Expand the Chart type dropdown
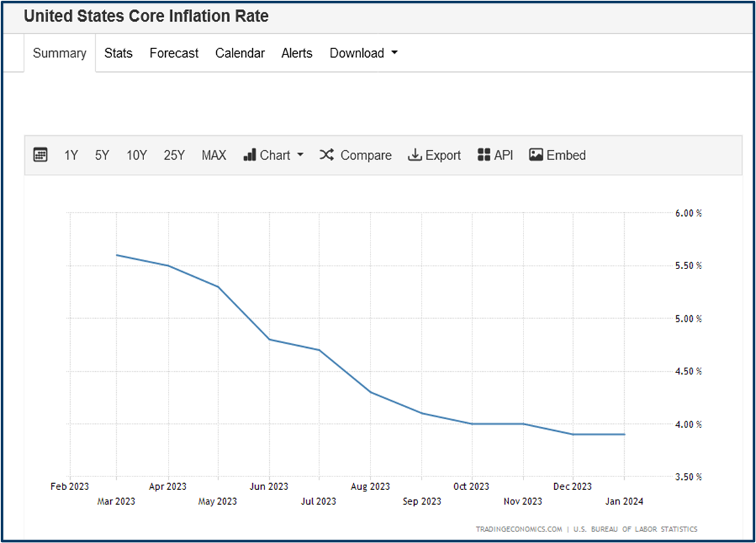This screenshot has width=756, height=543. tap(301, 155)
